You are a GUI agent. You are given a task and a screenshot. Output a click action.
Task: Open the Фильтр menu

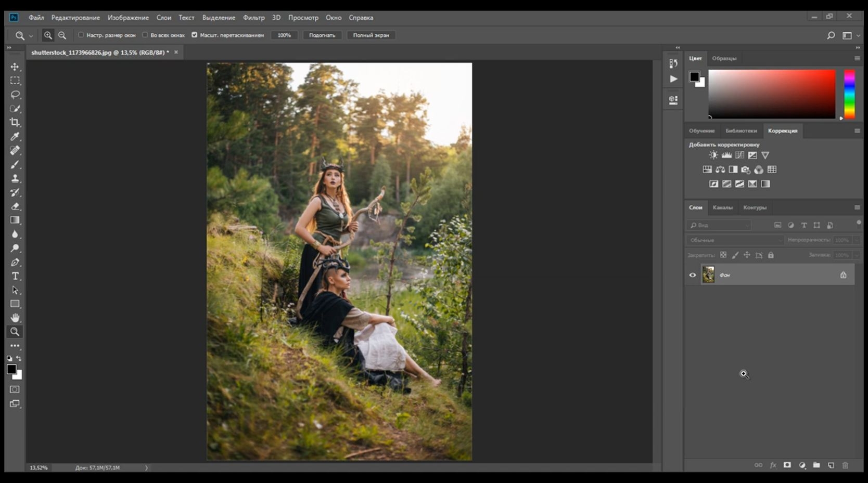click(254, 18)
